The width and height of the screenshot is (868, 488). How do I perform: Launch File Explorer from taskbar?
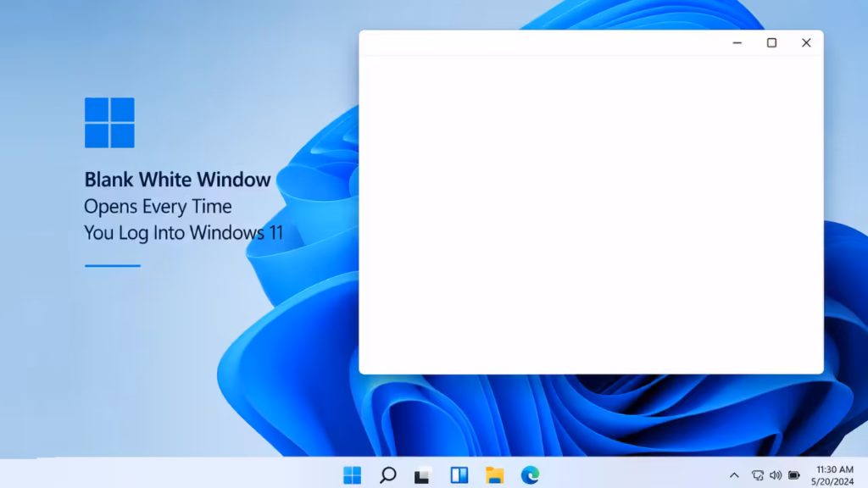point(494,474)
